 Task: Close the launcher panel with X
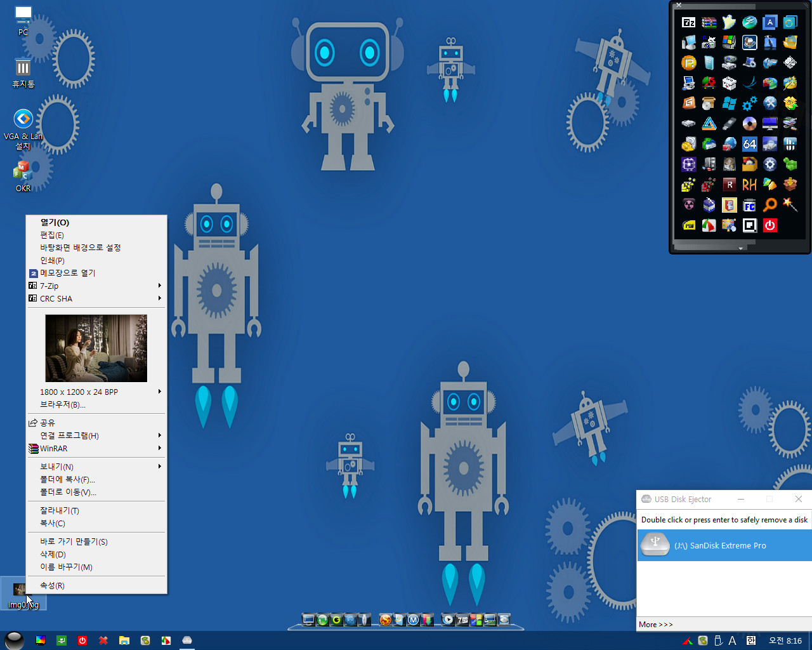[x=678, y=4]
